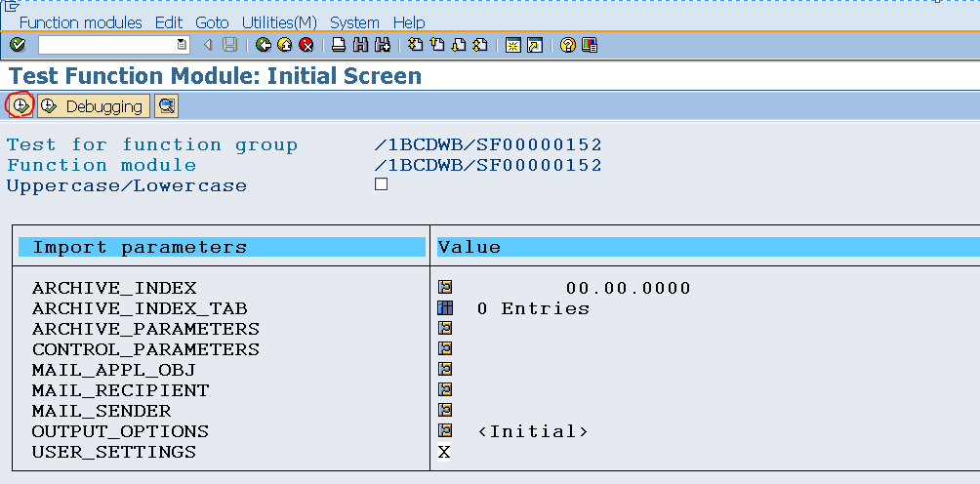Open the Utilities(M) menu

click(279, 22)
